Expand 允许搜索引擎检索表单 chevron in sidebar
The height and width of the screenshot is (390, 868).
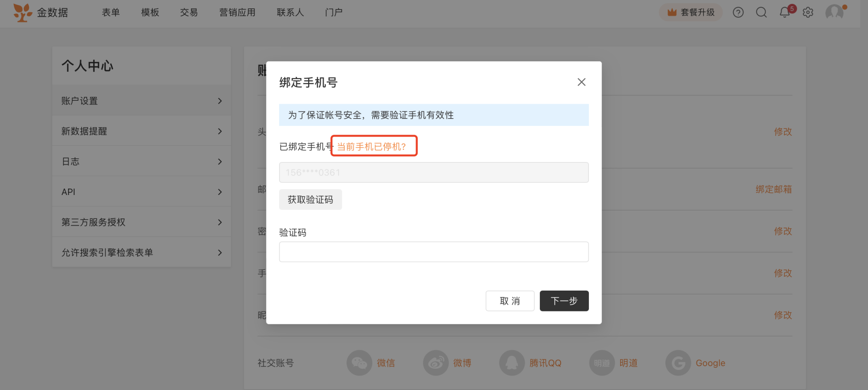coord(220,253)
